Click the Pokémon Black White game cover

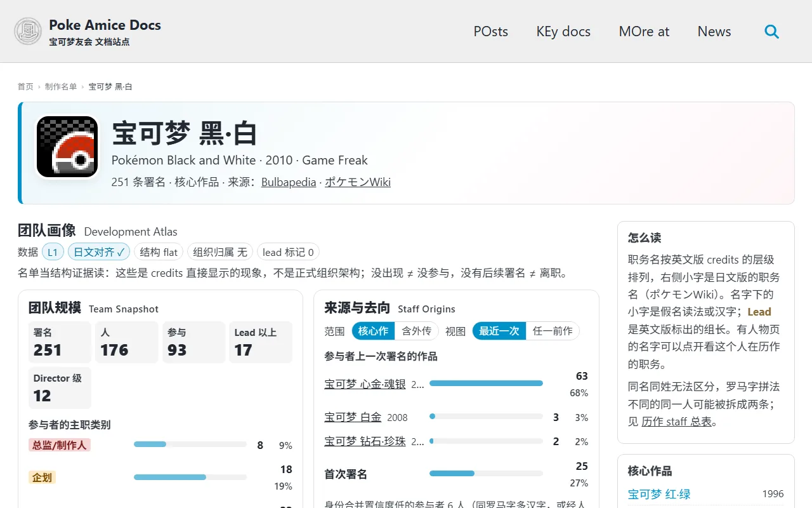(x=67, y=147)
